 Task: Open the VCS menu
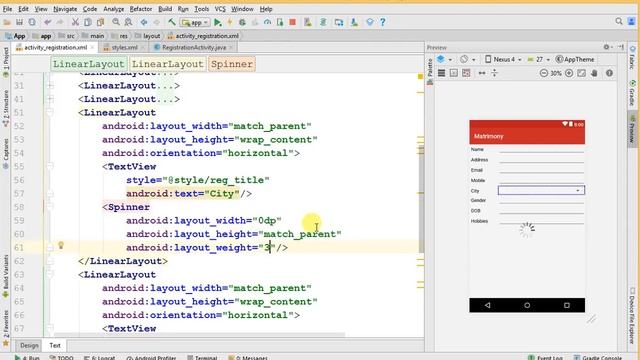tap(220, 9)
